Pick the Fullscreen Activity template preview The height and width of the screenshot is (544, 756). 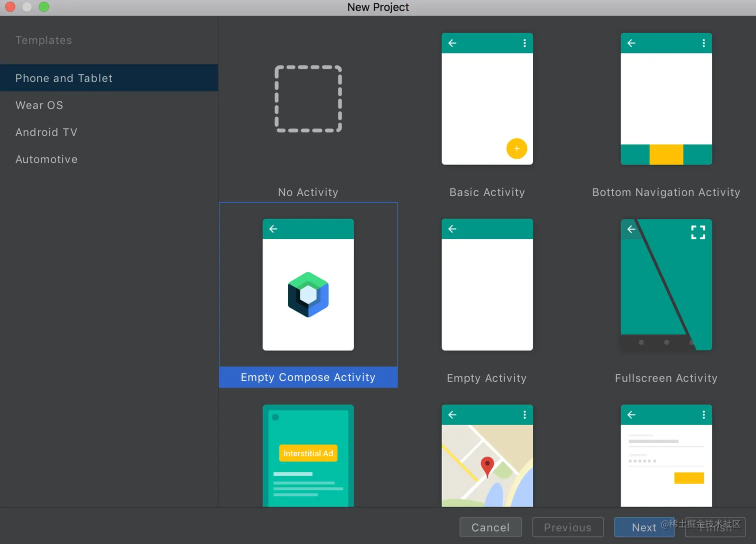[x=666, y=284]
